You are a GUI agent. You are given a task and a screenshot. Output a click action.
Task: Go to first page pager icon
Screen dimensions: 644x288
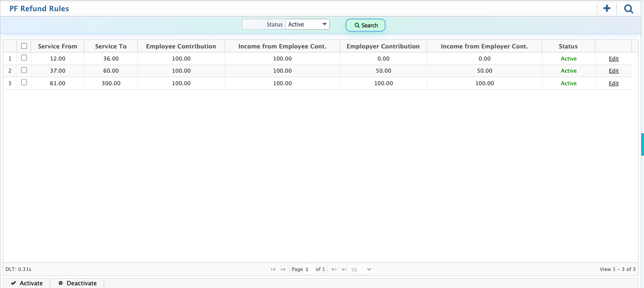[x=273, y=269]
